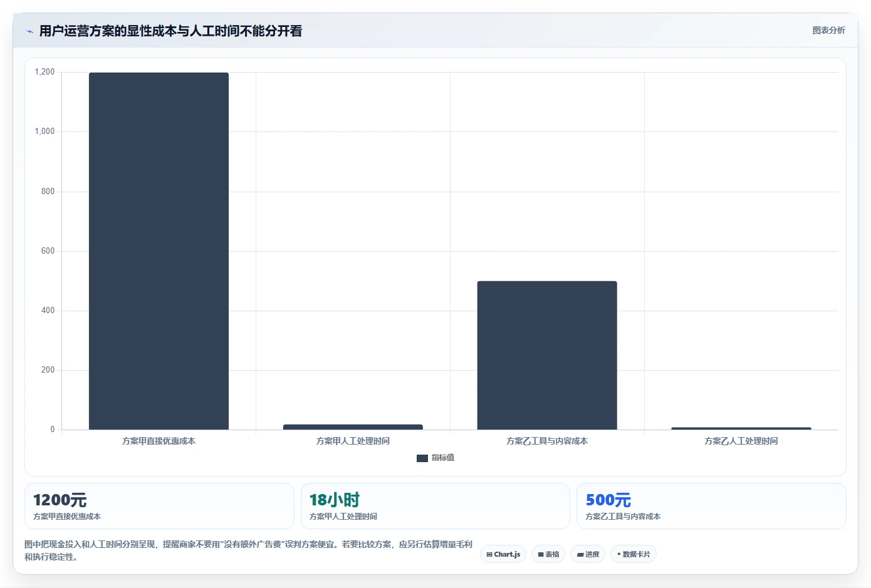Viewport: 871px width, 588px height.
Task: Click the 200 y-axis tick label
Action: pos(48,370)
